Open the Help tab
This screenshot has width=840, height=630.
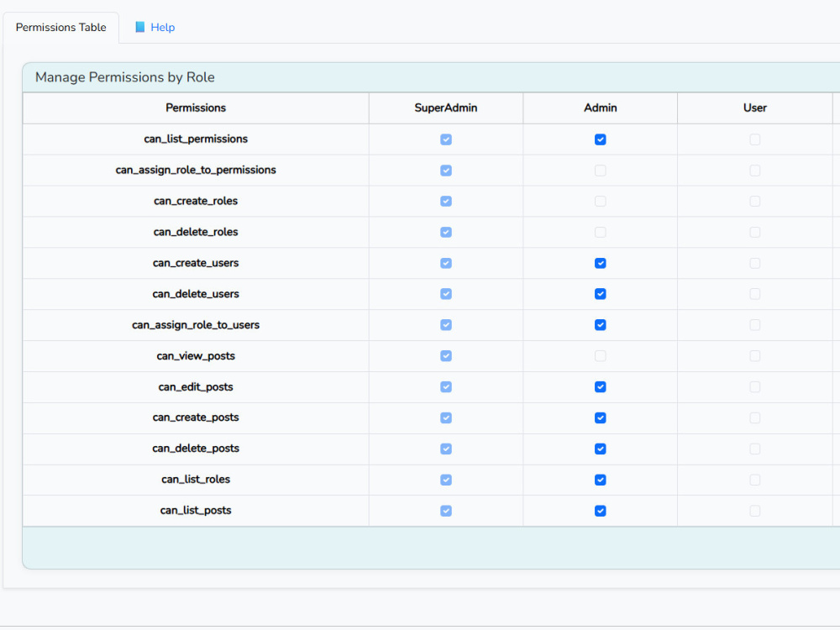[x=155, y=28]
